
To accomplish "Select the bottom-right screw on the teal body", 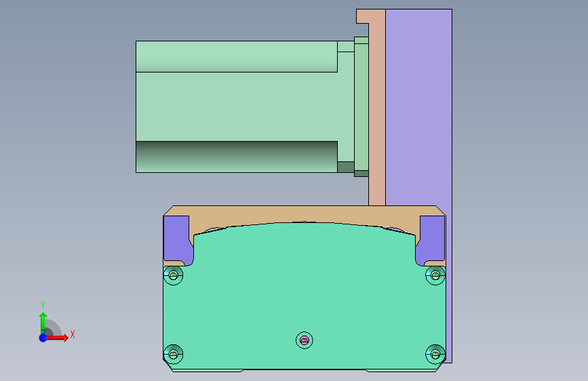I will point(435,354).
